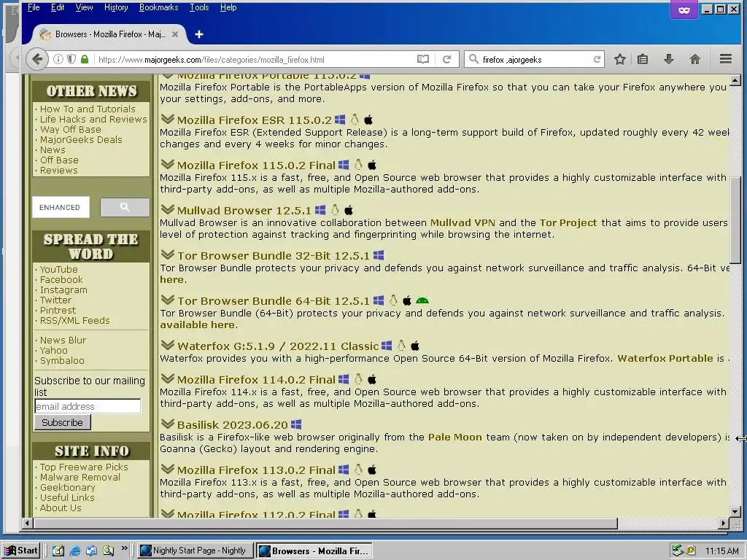This screenshot has height=560, width=747.
Task: Follow the Pale Moon link
Action: click(x=455, y=437)
